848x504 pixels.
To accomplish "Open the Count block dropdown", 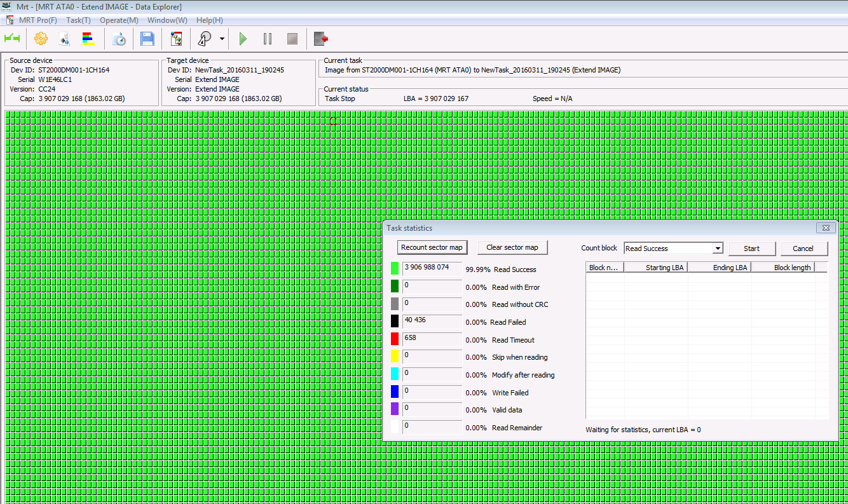I will pyautogui.click(x=673, y=249).
